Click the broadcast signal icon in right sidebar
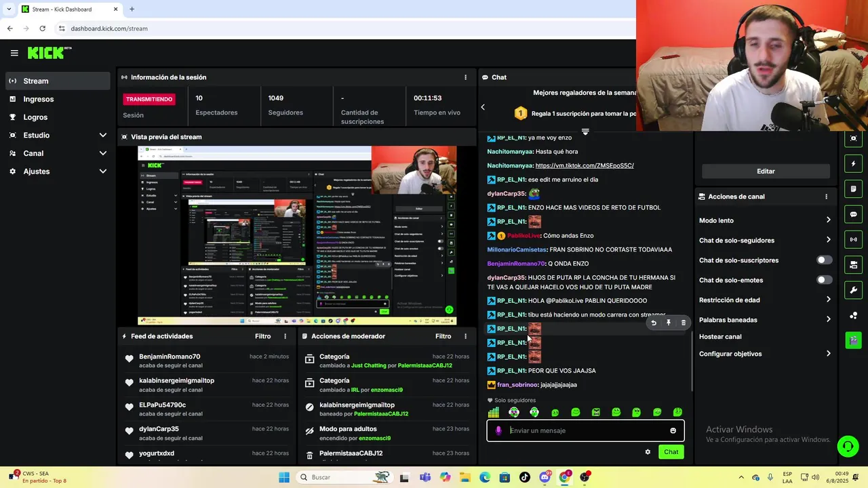This screenshot has width=868, height=488. [x=853, y=239]
